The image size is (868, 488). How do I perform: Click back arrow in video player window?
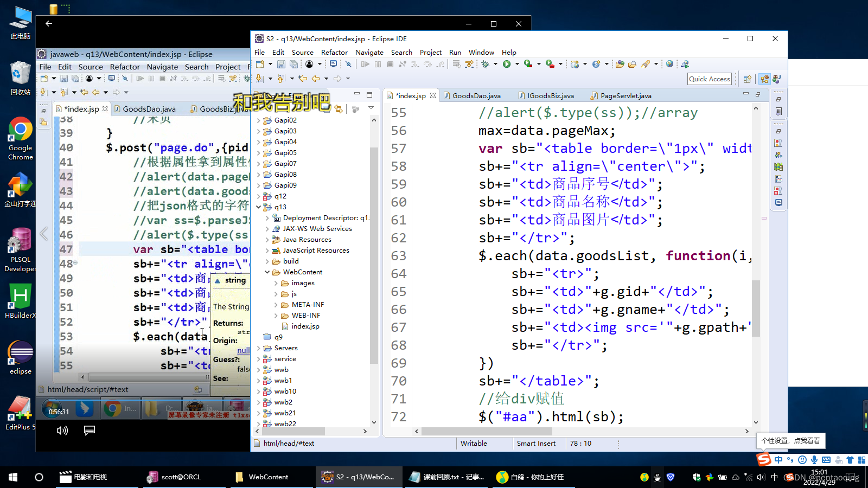tap(49, 23)
